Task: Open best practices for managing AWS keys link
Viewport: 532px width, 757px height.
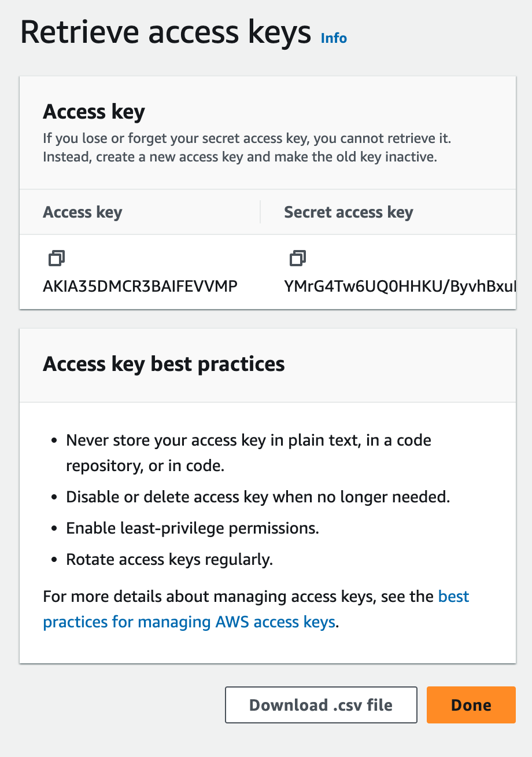Action: coord(189,622)
